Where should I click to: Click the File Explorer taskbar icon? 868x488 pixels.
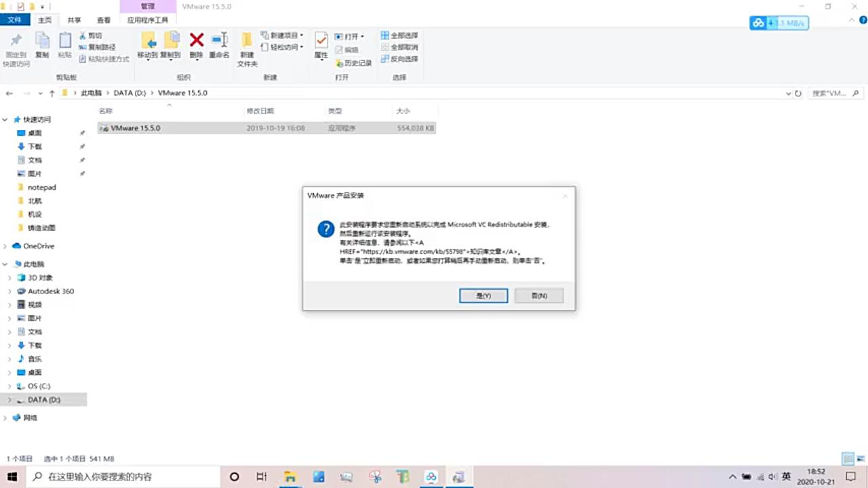pyautogui.click(x=290, y=476)
